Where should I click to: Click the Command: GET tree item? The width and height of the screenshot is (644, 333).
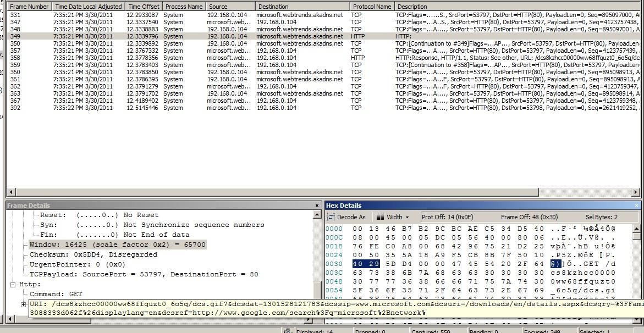(x=56, y=294)
